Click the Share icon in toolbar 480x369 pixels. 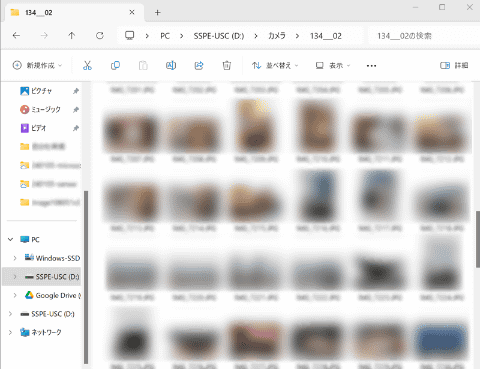(199, 65)
